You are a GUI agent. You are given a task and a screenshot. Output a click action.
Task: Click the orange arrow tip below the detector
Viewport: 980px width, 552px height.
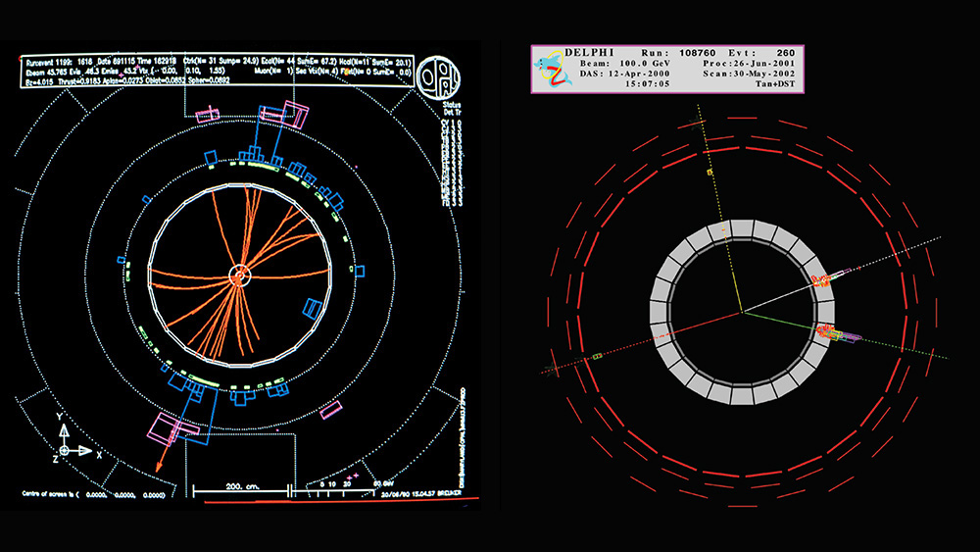click(157, 473)
